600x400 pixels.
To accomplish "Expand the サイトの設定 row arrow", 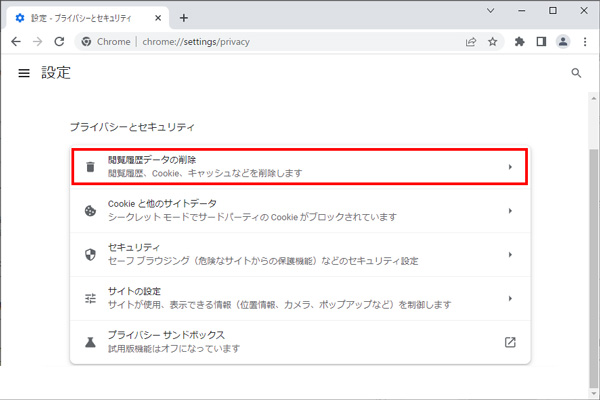I will (510, 298).
